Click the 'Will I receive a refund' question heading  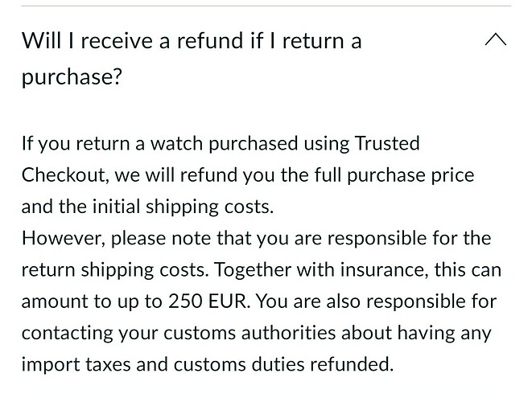click(192, 58)
